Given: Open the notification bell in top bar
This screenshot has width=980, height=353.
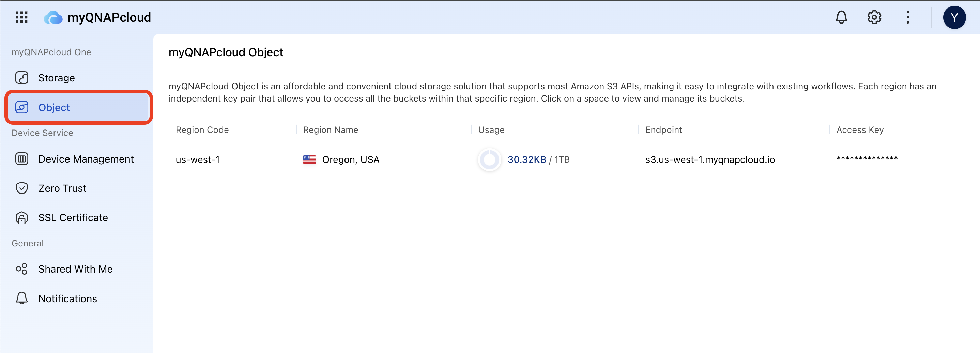Looking at the screenshot, I should pos(841,17).
